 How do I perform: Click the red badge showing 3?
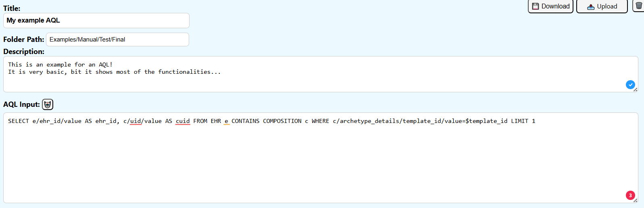[630, 195]
